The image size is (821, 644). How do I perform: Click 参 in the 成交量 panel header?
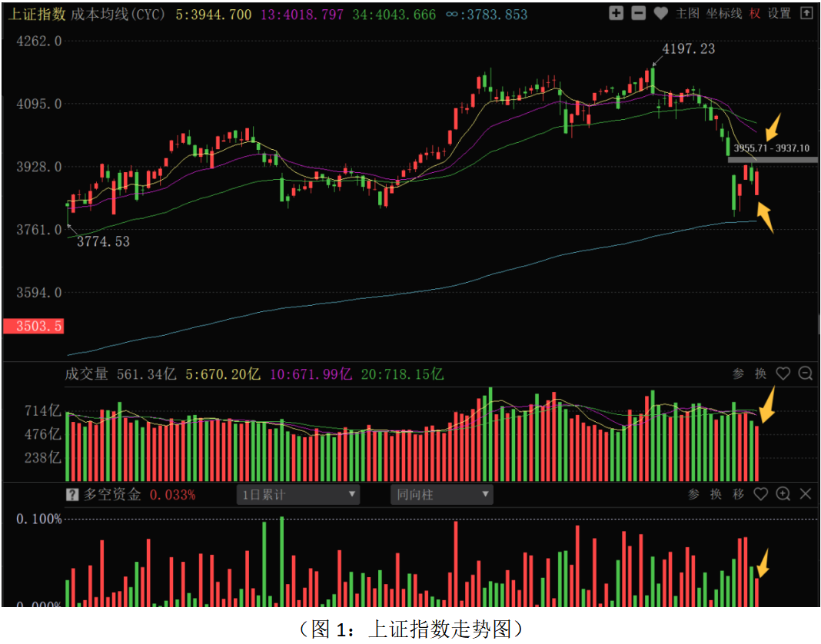738,374
